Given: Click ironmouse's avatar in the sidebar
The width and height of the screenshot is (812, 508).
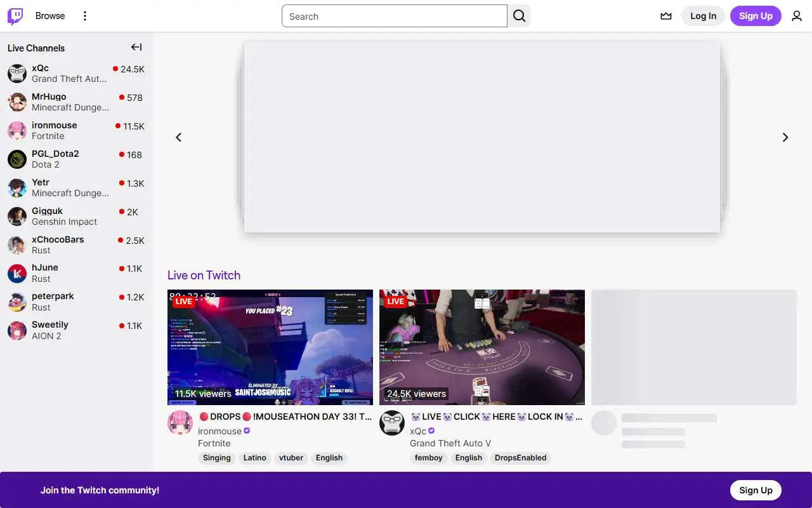Looking at the screenshot, I should 17,131.
